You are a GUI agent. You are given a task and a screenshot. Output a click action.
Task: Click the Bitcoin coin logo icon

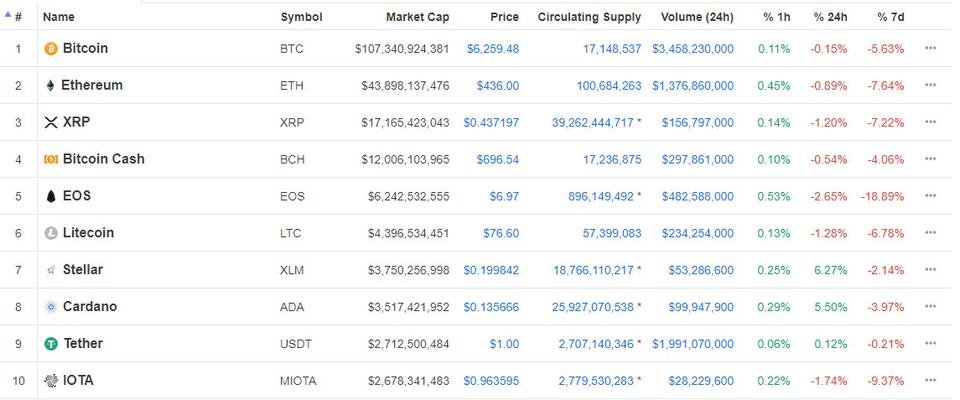51,48
